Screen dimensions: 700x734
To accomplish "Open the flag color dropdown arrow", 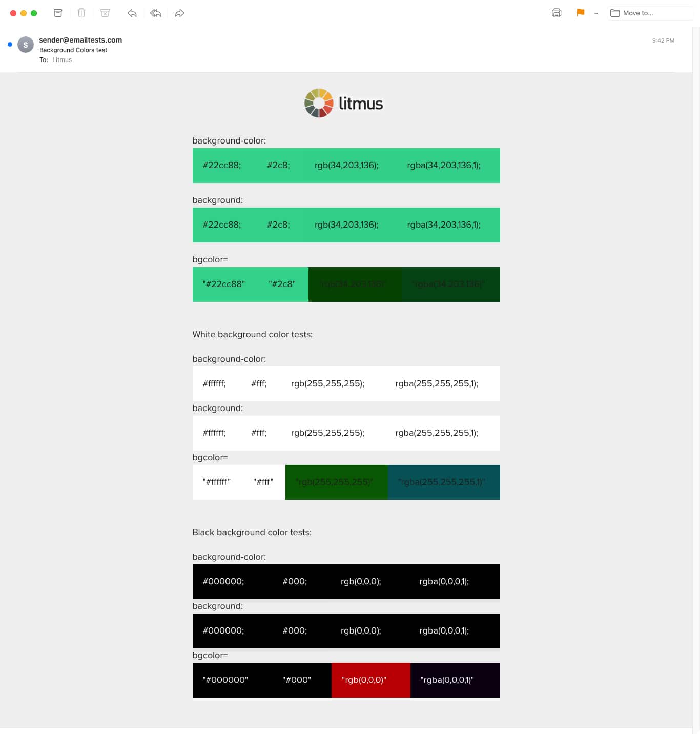I will (x=596, y=14).
